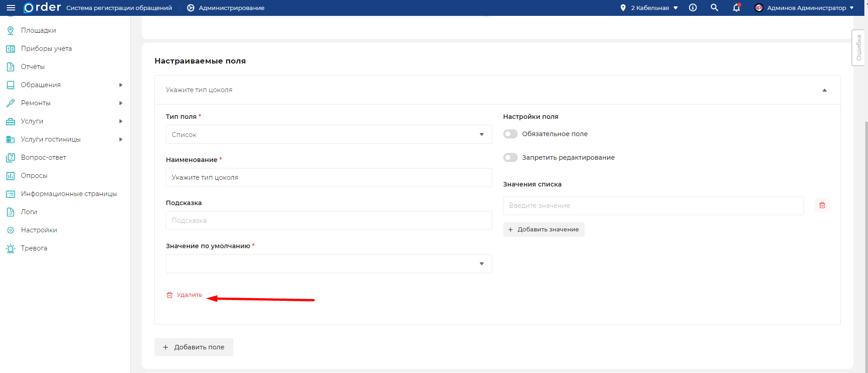Click the notification bell icon

(736, 8)
